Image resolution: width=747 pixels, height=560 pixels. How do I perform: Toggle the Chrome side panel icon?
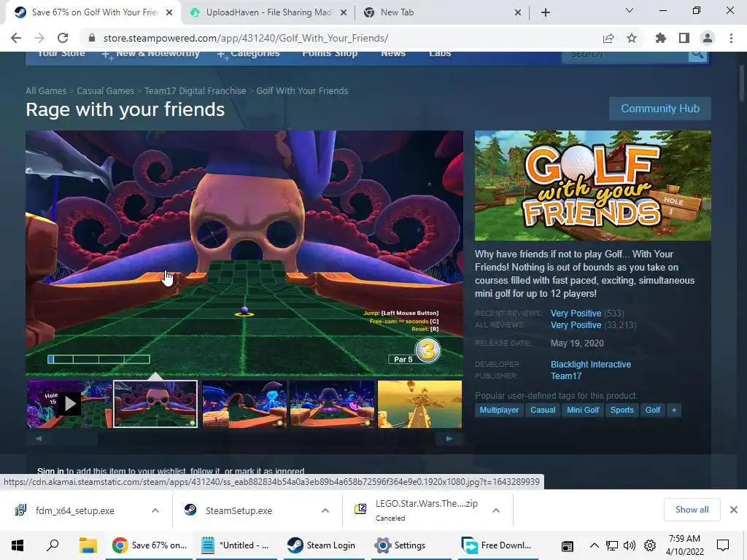click(684, 38)
